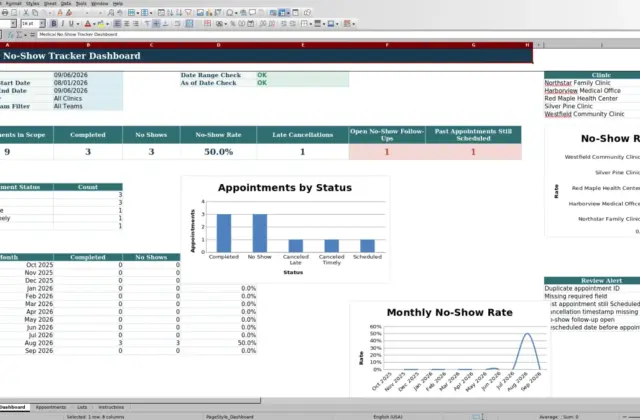
Task: Format selection as Date
Action: tap(251, 24)
